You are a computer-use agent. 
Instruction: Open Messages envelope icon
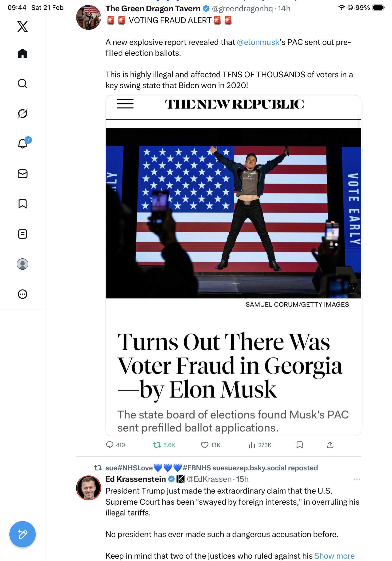point(23,174)
